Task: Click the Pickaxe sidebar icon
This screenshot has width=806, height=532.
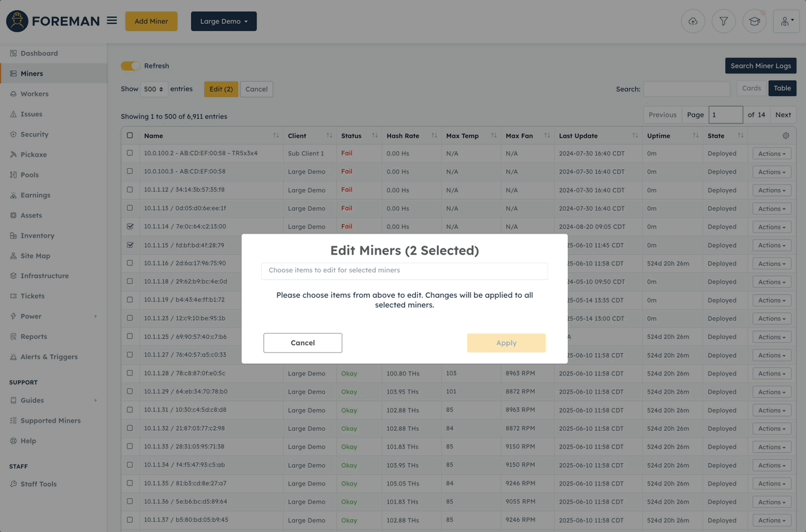Action: pos(14,155)
